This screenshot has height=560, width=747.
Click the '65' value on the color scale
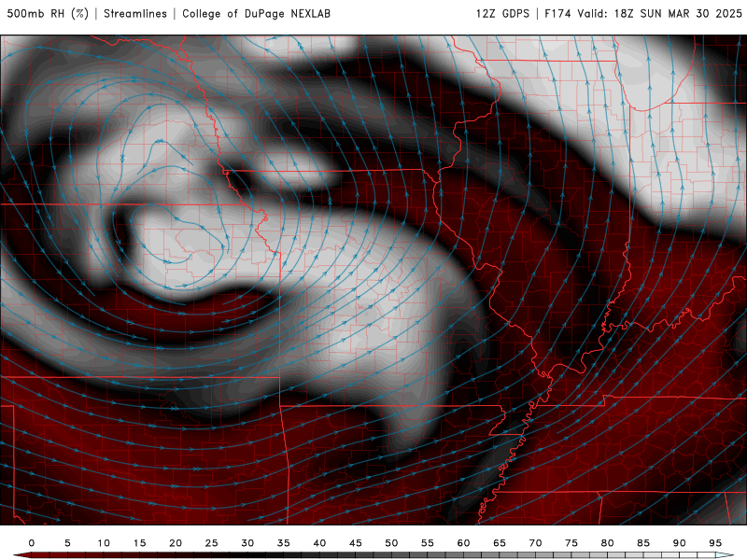(500, 543)
